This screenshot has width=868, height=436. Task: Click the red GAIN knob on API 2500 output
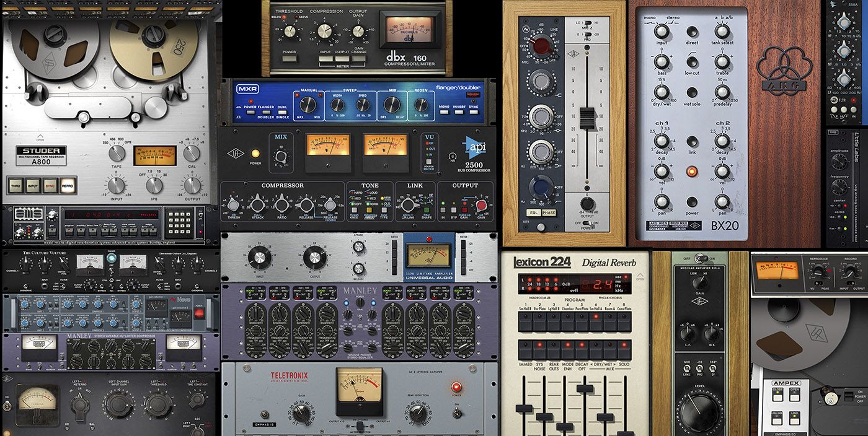tap(481, 205)
